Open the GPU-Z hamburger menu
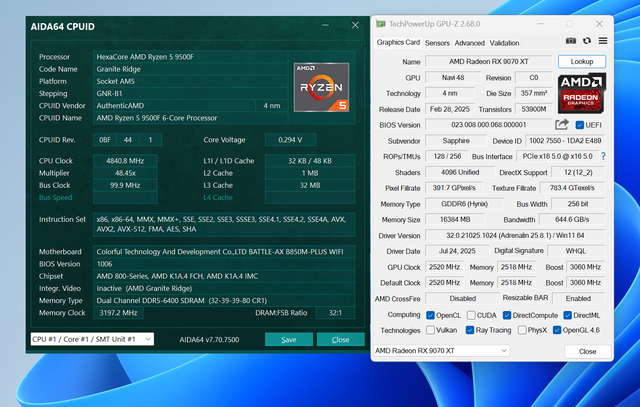640x407 pixels. [603, 41]
